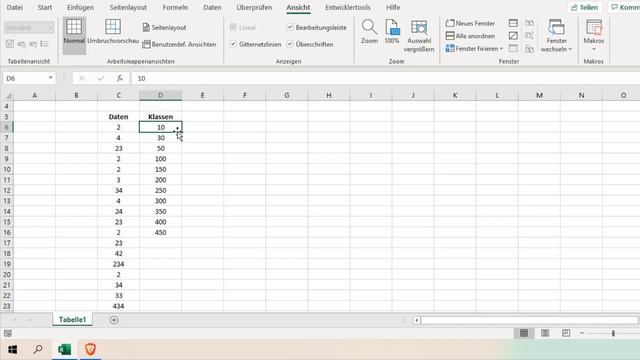Image resolution: width=640 pixels, height=360 pixels.
Task: Toggle the Gitternetzlinien checkbox
Action: (x=233, y=44)
